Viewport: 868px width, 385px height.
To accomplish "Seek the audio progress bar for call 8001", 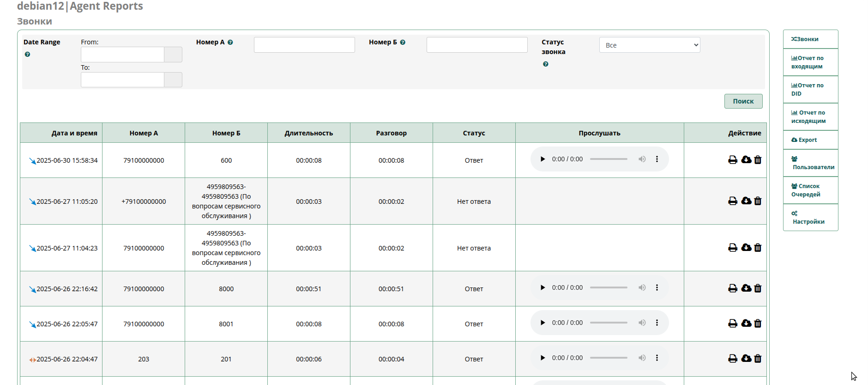I will click(x=609, y=323).
